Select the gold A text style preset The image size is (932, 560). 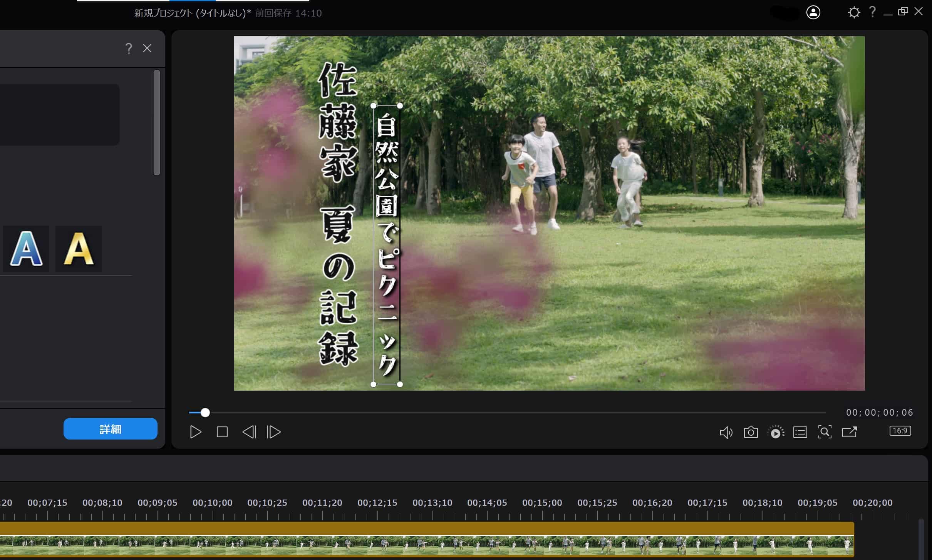tap(79, 249)
